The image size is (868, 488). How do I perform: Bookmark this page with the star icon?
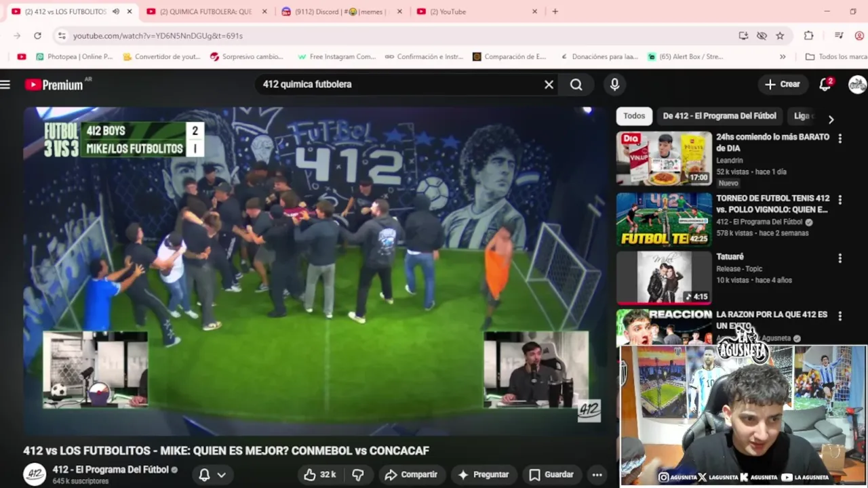click(x=780, y=35)
